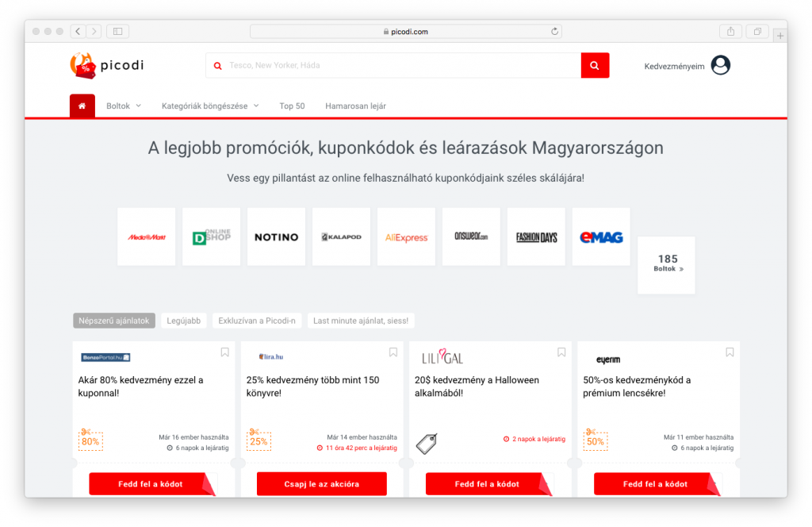Click the red search magnifier button
The width and height of the screenshot is (812, 527).
595,65
